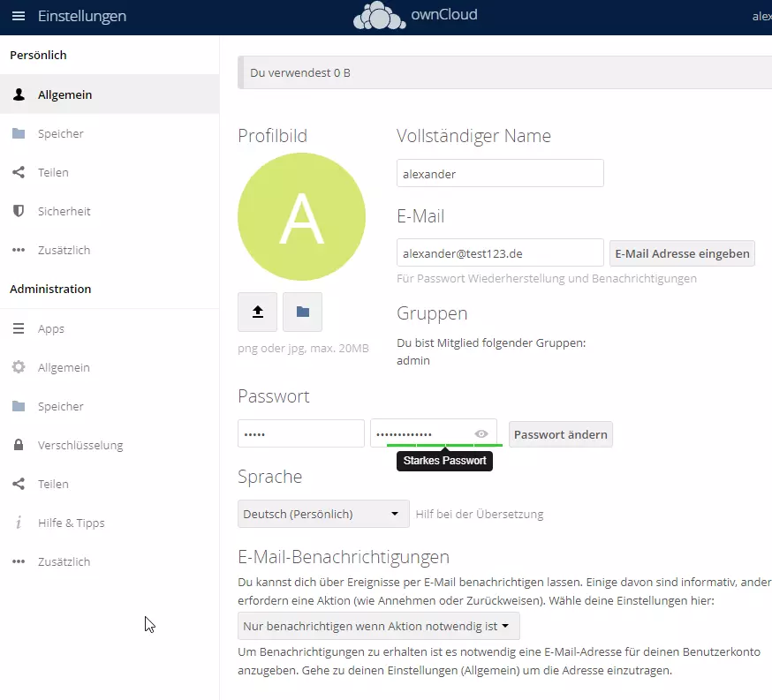Toggle the sidebar via hamburger menu

click(19, 15)
